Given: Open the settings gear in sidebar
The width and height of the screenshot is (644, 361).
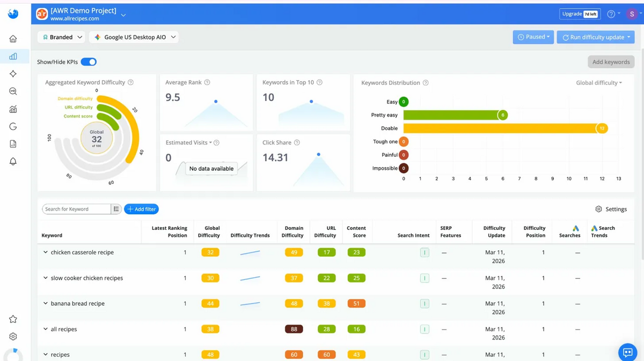Looking at the screenshot, I should [13, 336].
